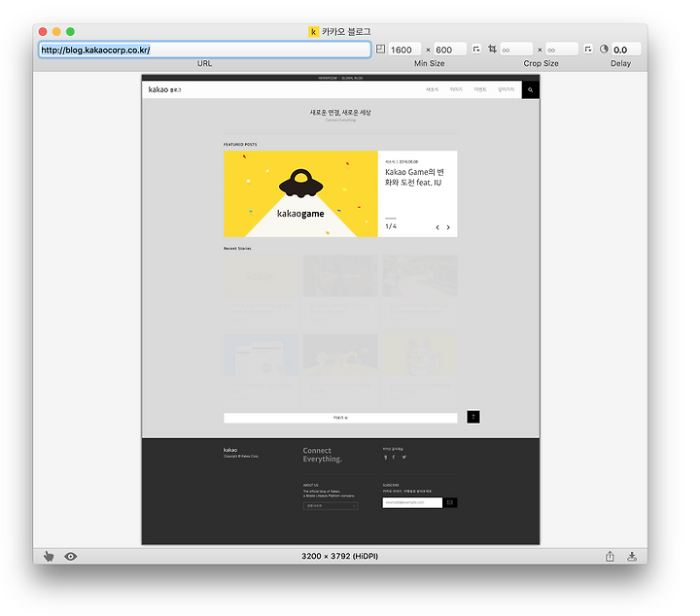
Task: Click the hand pointer interaction icon
Action: [x=49, y=556]
